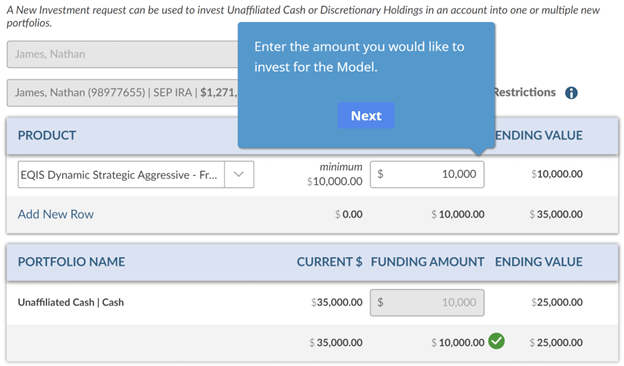
Task: Click the minimum $10,000.00 label
Action: click(x=335, y=174)
